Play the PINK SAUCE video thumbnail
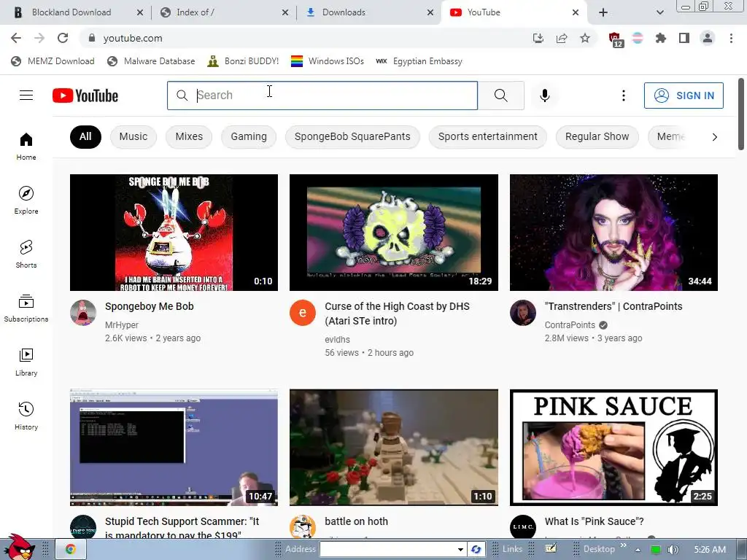Viewport: 747px width, 560px height. (614, 448)
